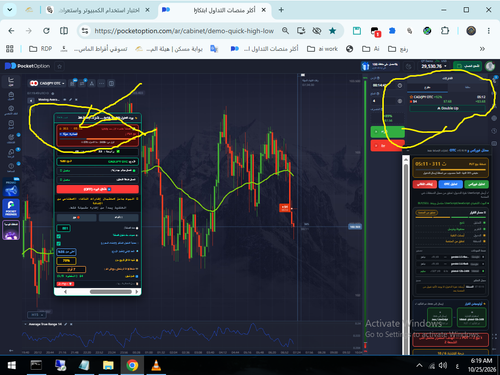
Task: Click the blue OTC button in signal panel
Action: point(450,184)
